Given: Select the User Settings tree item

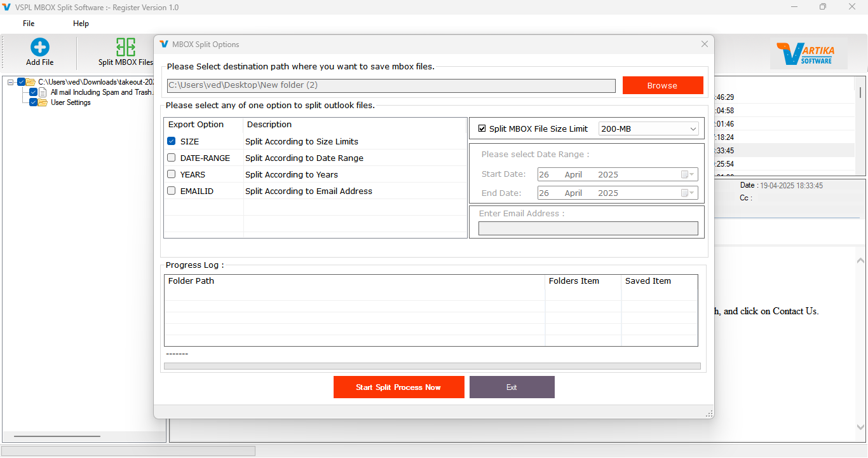Looking at the screenshot, I should [71, 102].
